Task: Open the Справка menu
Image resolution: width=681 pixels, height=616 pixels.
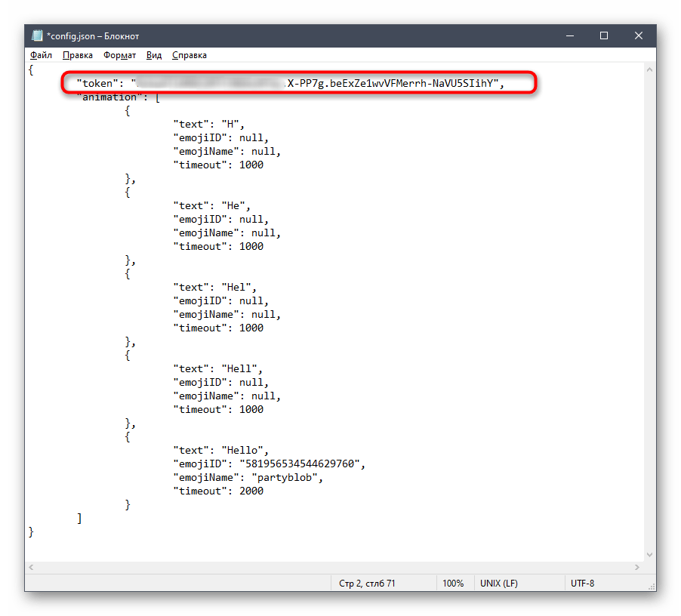Action: [189, 55]
